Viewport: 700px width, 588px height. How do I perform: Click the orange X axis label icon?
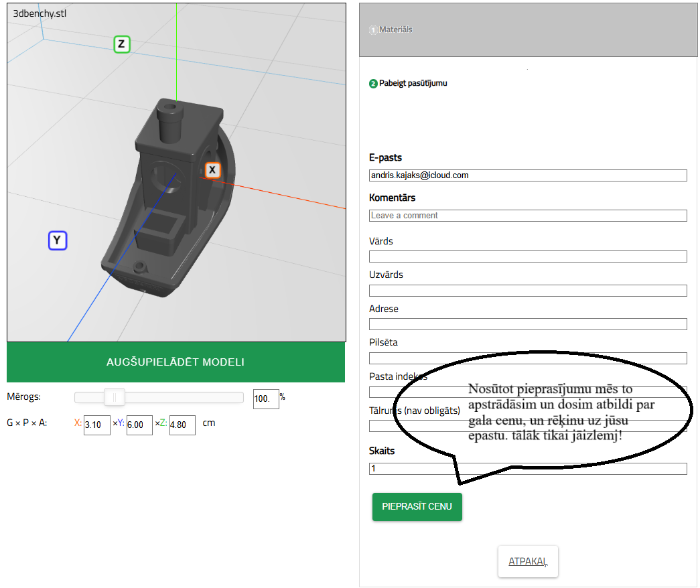click(x=212, y=170)
